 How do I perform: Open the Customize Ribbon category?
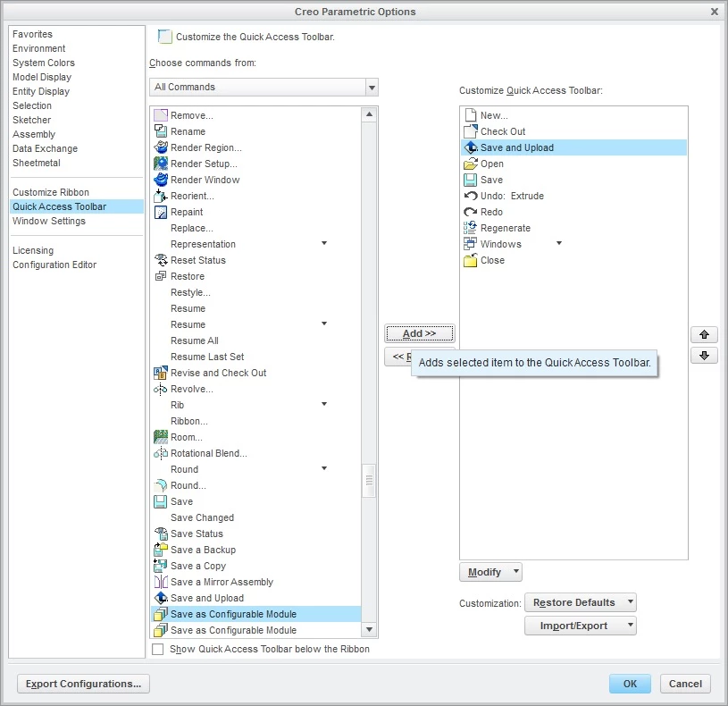[51, 192]
